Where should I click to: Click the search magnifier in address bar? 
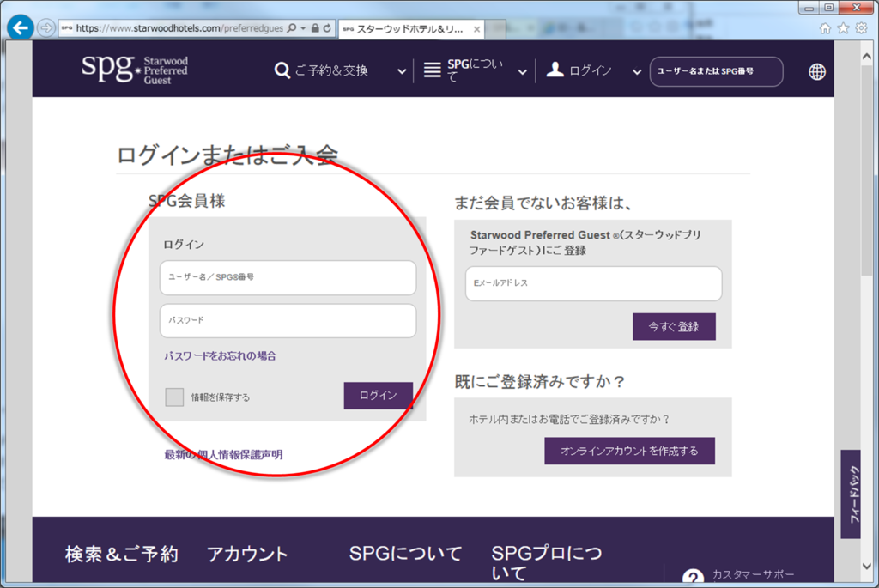pos(292,28)
